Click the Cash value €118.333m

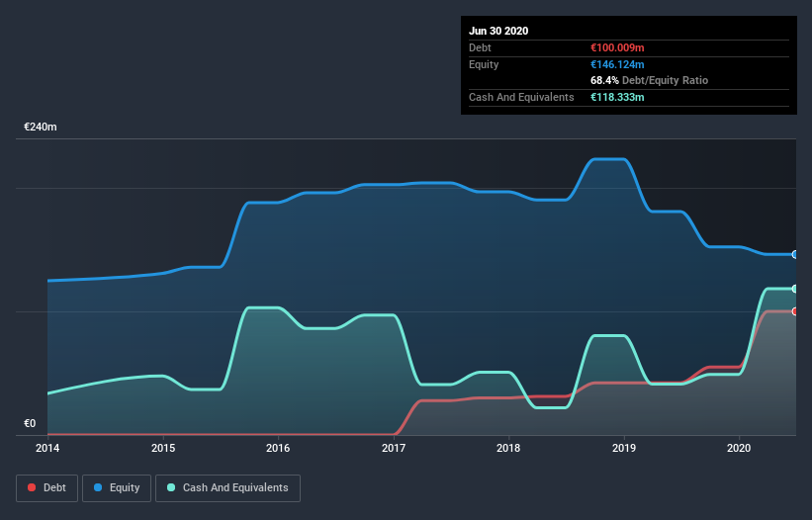617,97
